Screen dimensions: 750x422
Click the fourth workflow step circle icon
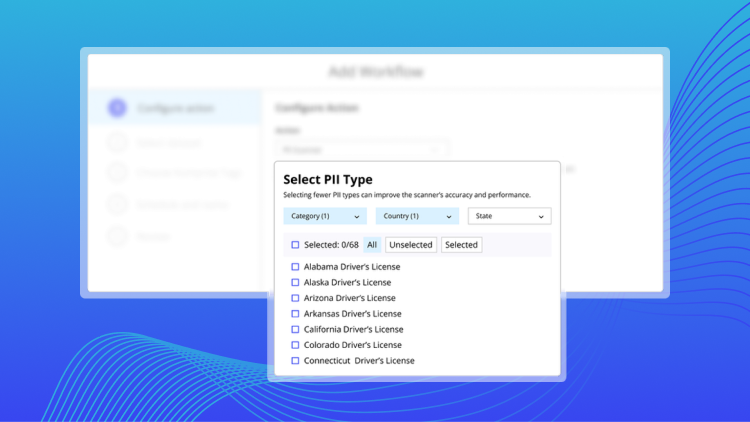[117, 205]
